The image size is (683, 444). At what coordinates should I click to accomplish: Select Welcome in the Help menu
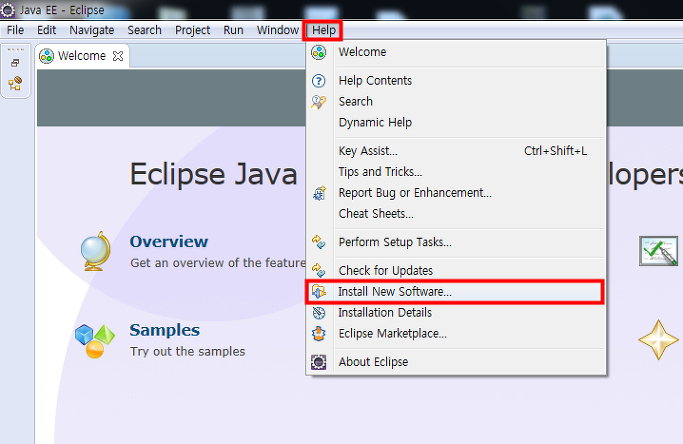(x=456, y=52)
